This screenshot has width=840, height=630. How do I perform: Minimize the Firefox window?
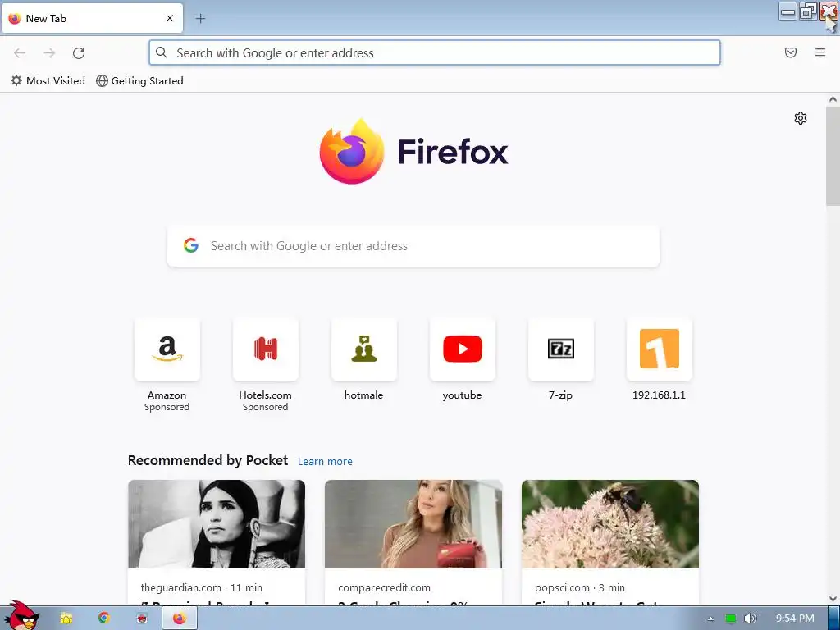pyautogui.click(x=787, y=11)
